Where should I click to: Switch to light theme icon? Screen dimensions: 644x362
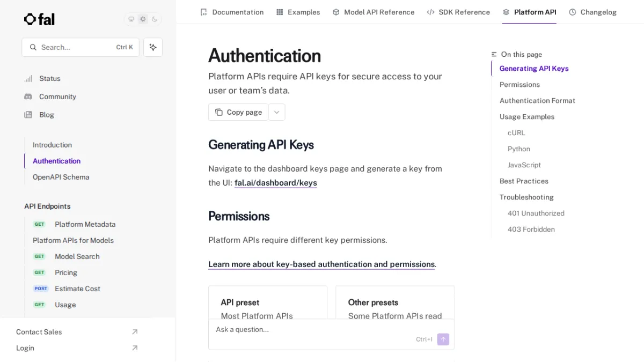[143, 19]
